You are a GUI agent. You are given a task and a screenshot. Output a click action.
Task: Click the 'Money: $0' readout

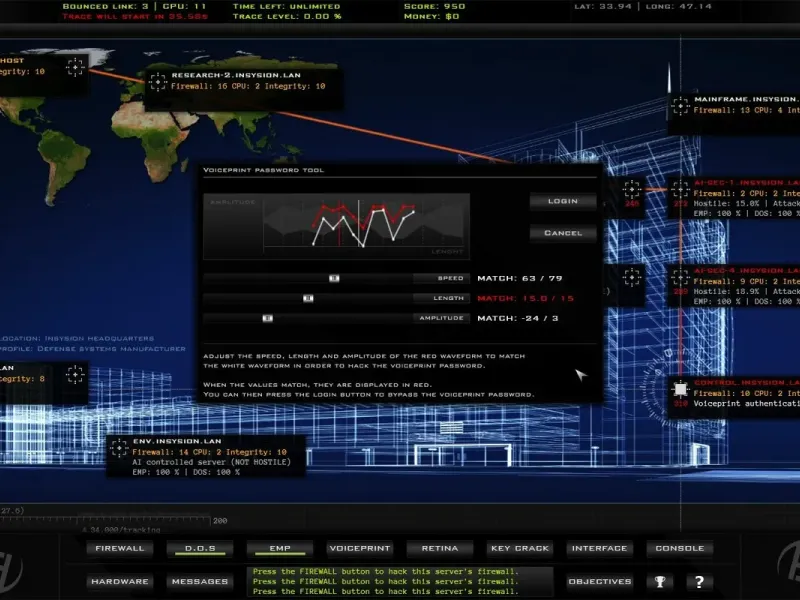click(x=431, y=16)
